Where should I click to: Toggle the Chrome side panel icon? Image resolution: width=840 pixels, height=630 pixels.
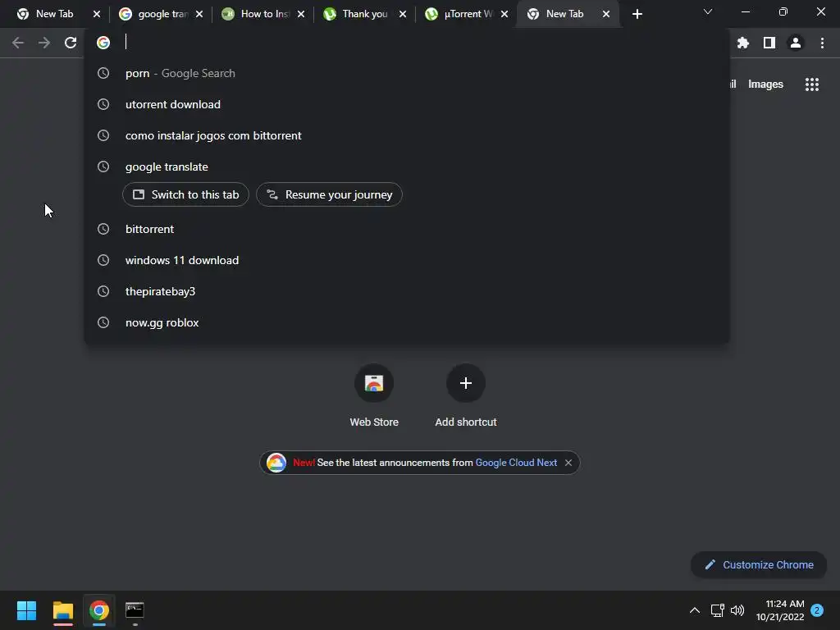click(x=769, y=43)
